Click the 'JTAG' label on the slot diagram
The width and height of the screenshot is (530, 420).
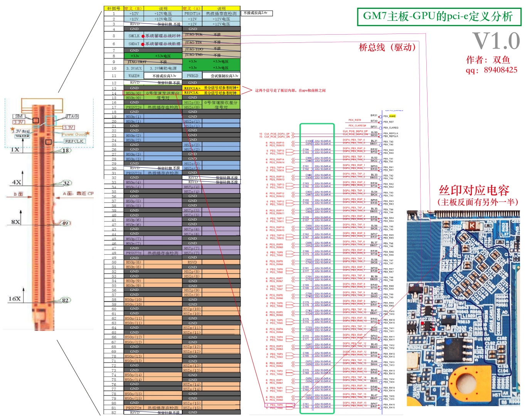tap(72, 116)
